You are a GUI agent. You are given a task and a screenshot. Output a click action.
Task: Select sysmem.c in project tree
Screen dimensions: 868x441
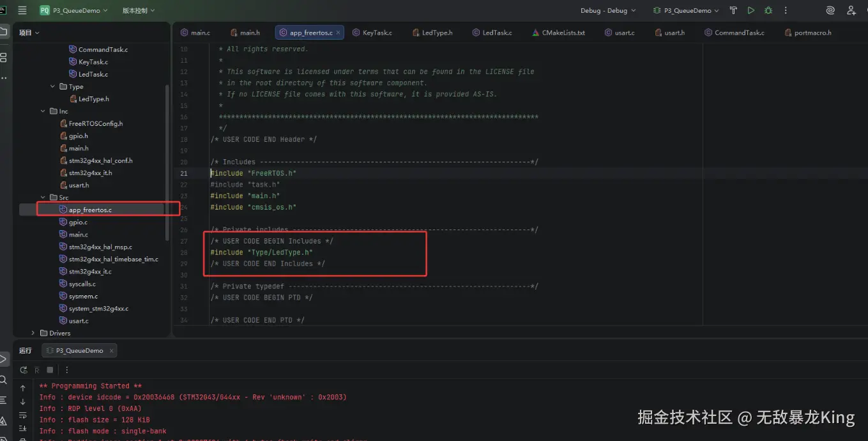click(79, 296)
